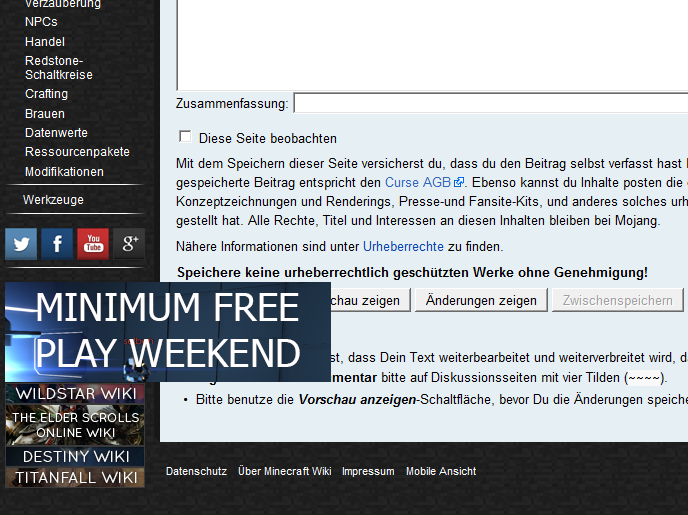Click the Änderungen zeigen button
Image resolution: width=688 pixels, height=515 pixels.
coord(481,300)
